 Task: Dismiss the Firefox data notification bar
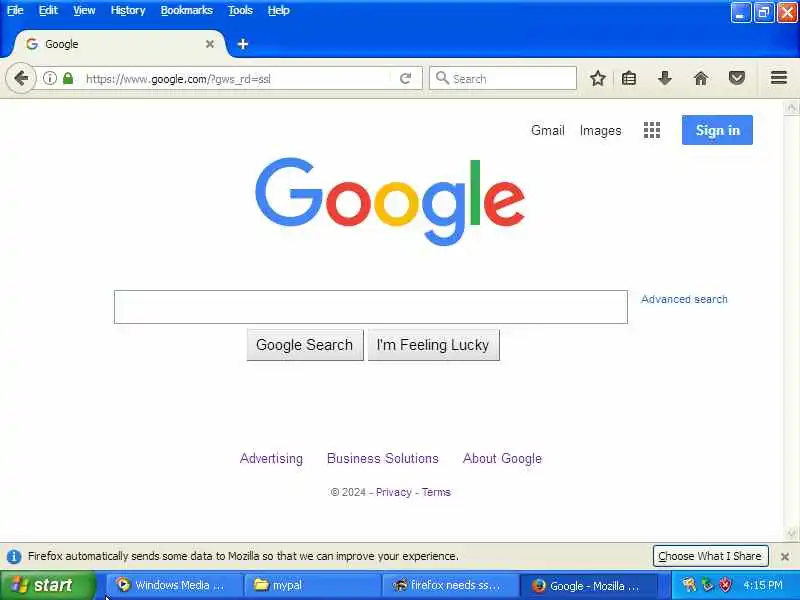[785, 556]
